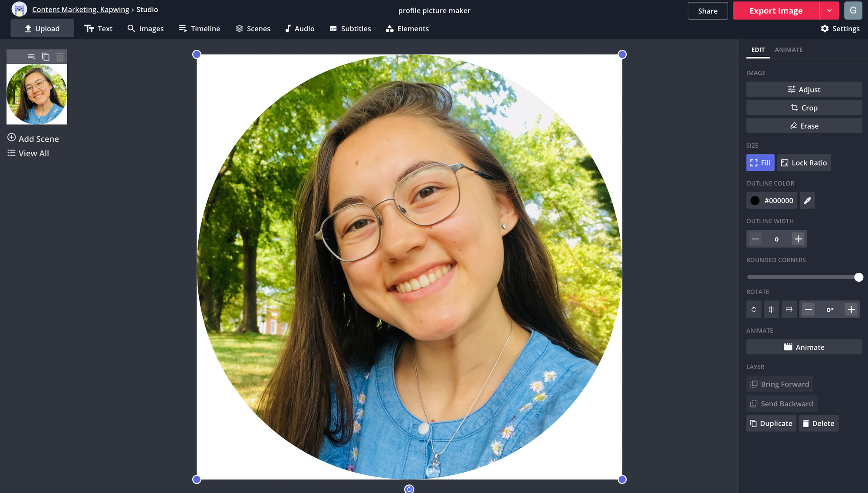Screen dimensions: 868x493
Task: Open the Subtitles menu
Action: (350, 28)
